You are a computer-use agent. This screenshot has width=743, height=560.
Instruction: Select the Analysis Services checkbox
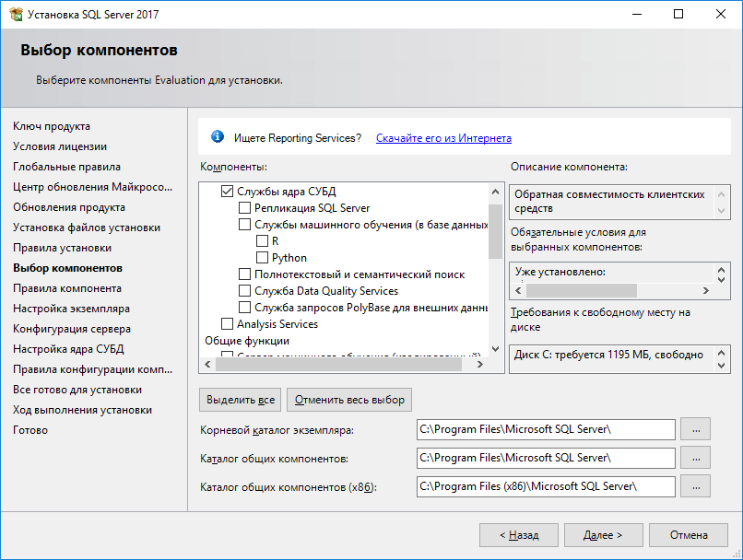227,324
